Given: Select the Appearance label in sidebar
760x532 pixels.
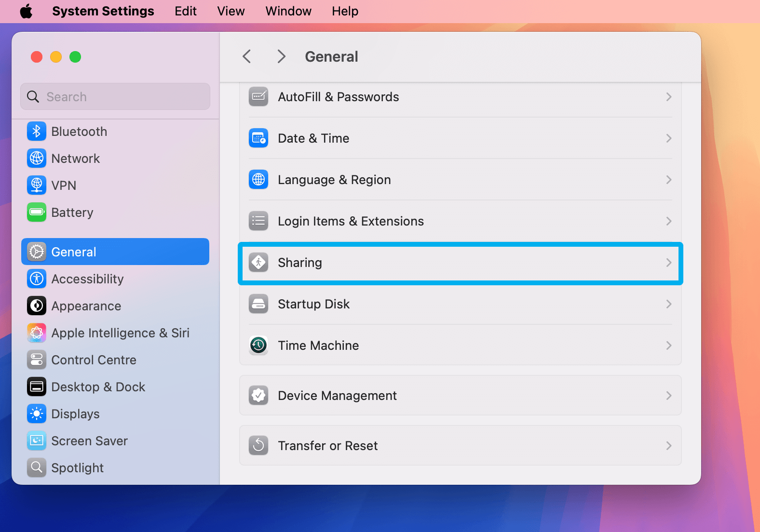Looking at the screenshot, I should pyautogui.click(x=86, y=306).
